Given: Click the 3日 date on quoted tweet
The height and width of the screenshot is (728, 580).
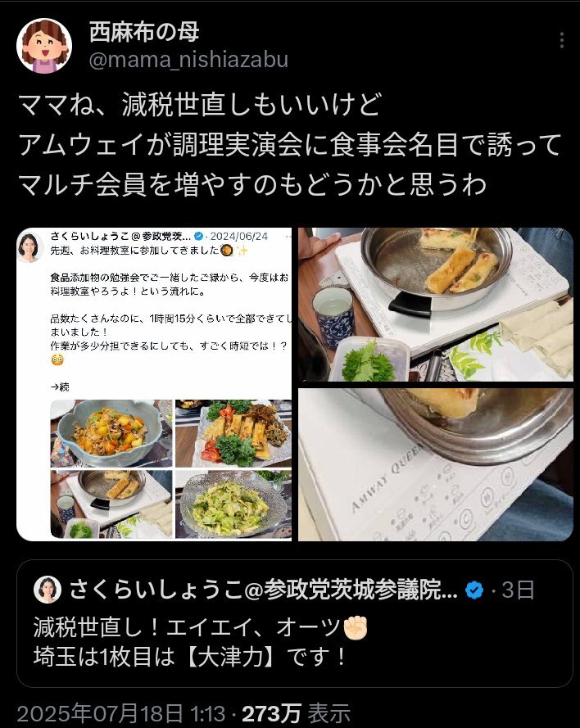Looking at the screenshot, I should 518,590.
